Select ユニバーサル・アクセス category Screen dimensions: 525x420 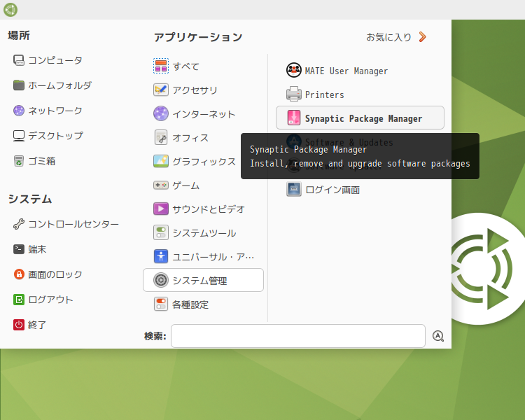point(204,257)
